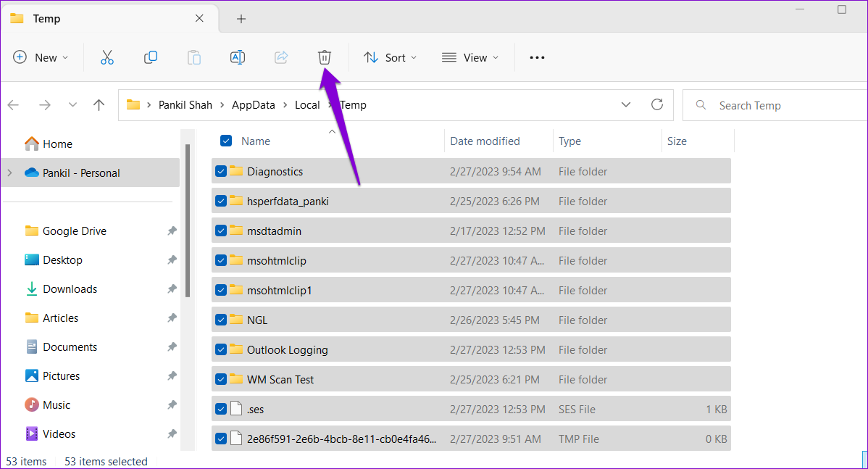868x469 pixels.
Task: Paste items using the clipboard icon
Action: 193,57
